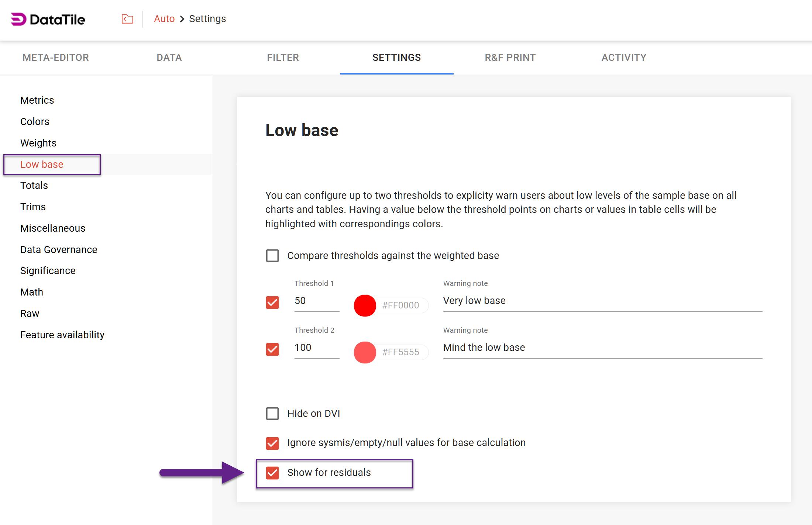Open the ACTIVITY tab

pyautogui.click(x=624, y=58)
